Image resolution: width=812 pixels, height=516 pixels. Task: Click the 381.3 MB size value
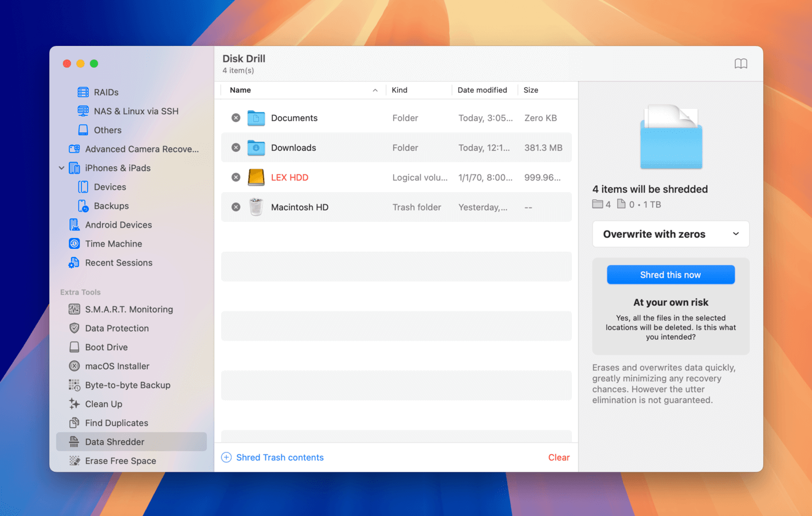(543, 148)
